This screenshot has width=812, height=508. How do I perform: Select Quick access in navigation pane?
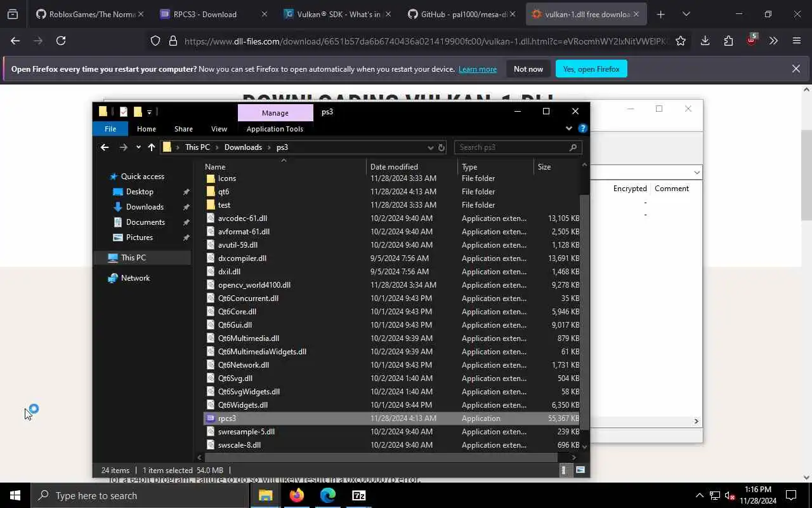click(x=143, y=177)
